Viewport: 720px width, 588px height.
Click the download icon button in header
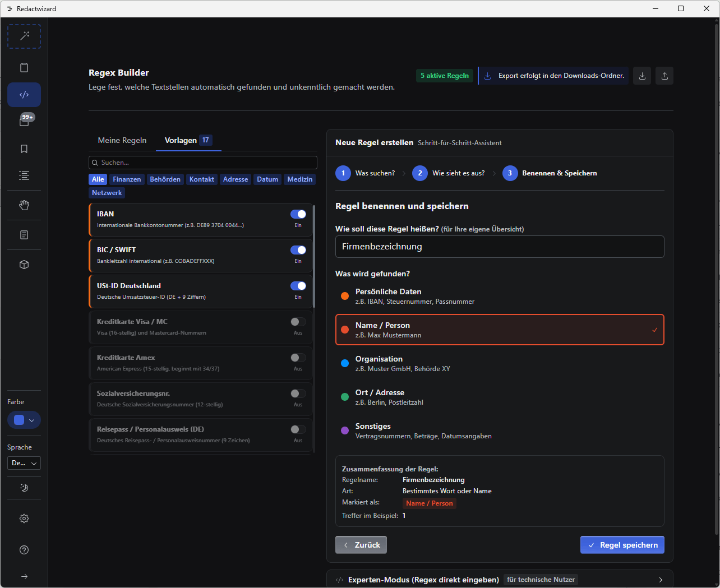[x=642, y=76]
